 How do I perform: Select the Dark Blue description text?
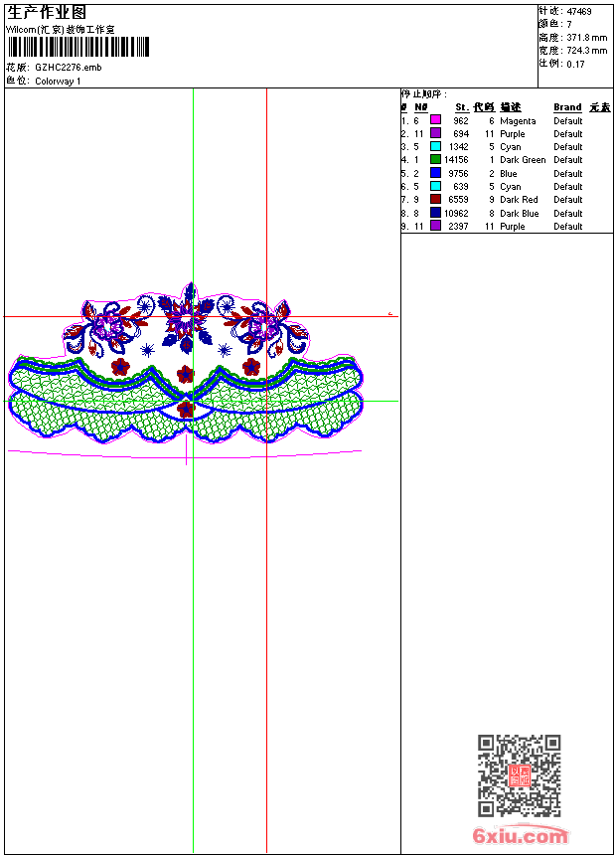click(x=520, y=213)
